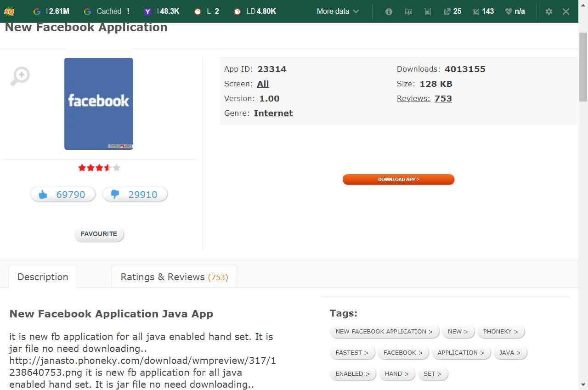
Task: Open the Reviews 753 link
Action: click(x=442, y=98)
